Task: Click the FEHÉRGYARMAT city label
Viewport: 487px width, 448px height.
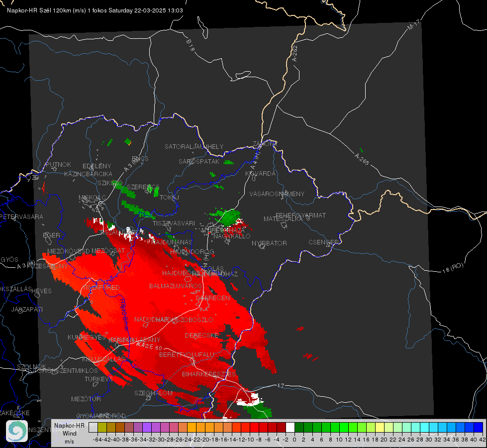Action: coord(300,215)
